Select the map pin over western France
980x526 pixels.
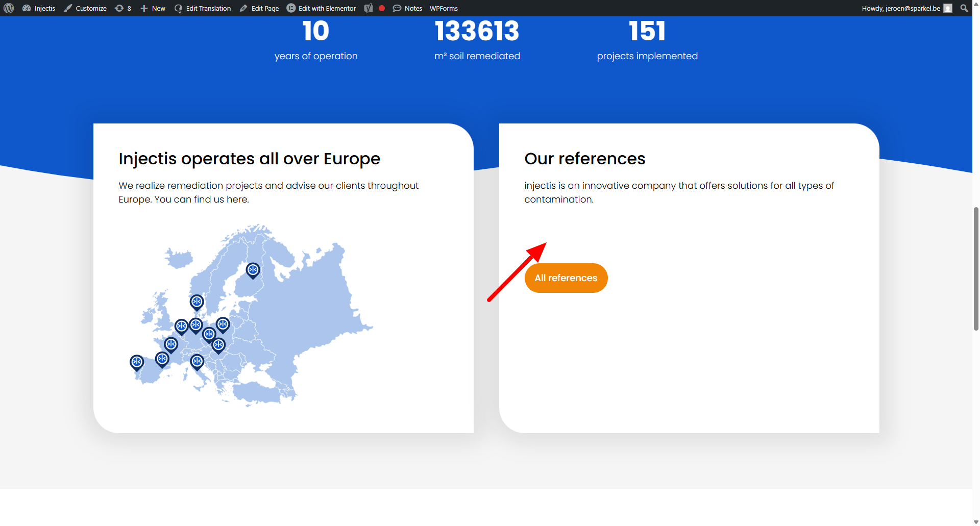tap(171, 344)
